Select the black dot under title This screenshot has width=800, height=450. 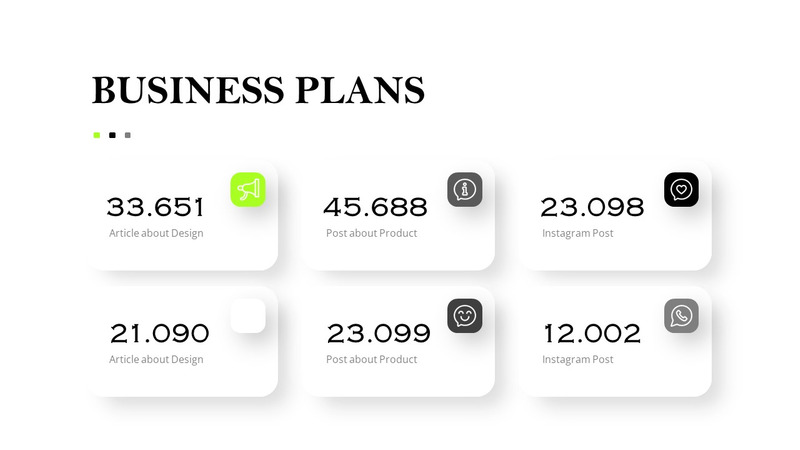pyautogui.click(x=112, y=135)
